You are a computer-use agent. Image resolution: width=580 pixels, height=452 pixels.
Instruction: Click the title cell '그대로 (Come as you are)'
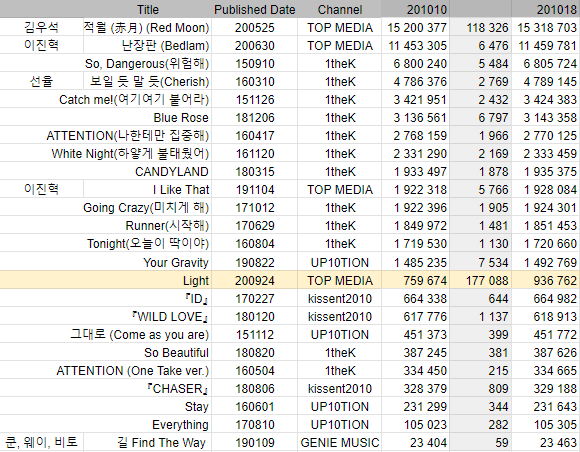click(x=139, y=335)
